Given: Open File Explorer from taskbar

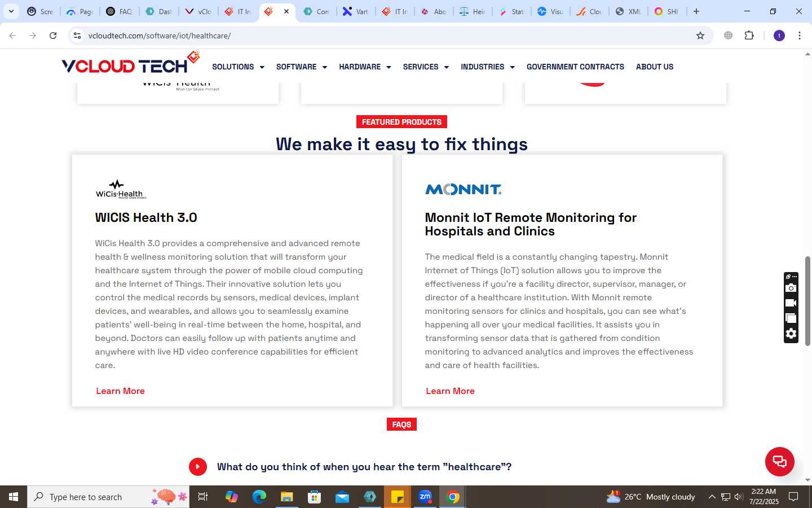Looking at the screenshot, I should (x=287, y=497).
